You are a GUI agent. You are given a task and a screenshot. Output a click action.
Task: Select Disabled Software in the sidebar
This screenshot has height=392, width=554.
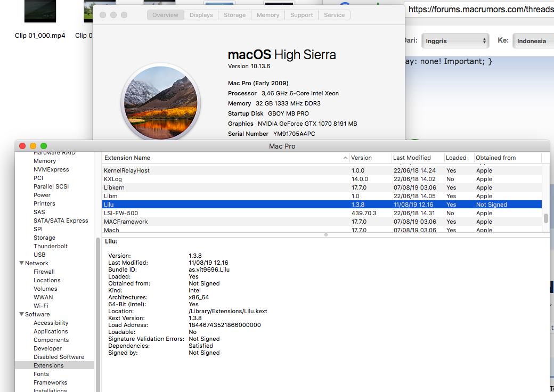point(59,357)
